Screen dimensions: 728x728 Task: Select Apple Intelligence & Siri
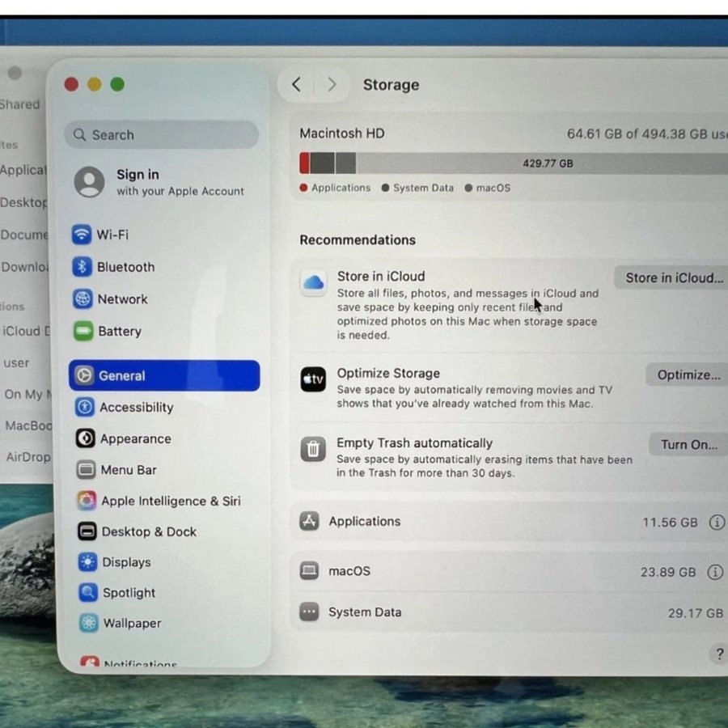[x=170, y=501]
